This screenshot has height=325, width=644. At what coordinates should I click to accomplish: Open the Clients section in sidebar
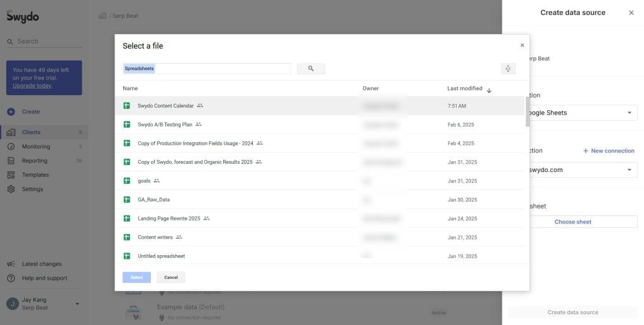click(44, 132)
